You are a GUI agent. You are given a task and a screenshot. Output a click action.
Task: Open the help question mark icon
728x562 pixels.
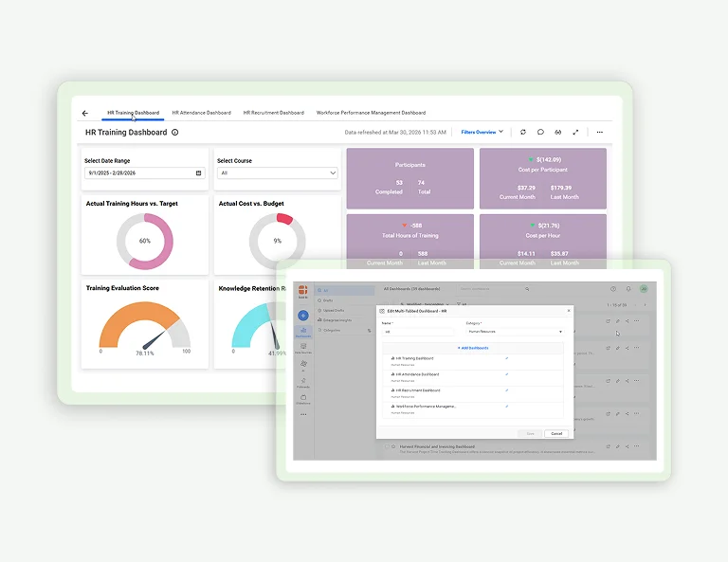[613, 289]
